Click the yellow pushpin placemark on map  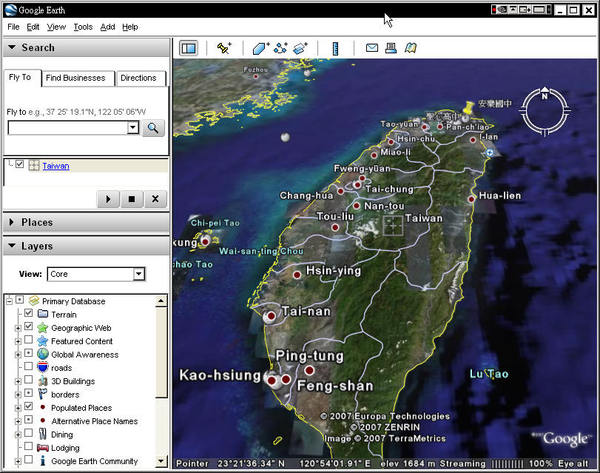(x=468, y=107)
